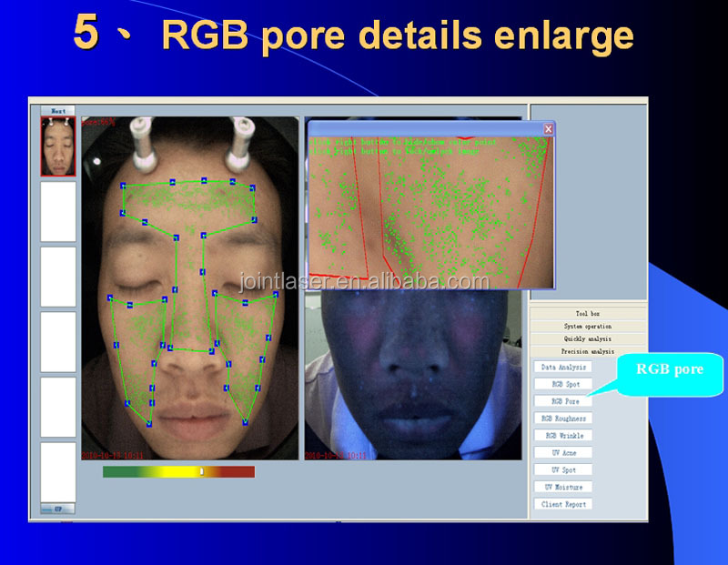Open the Quickly analysis section

pos(588,338)
